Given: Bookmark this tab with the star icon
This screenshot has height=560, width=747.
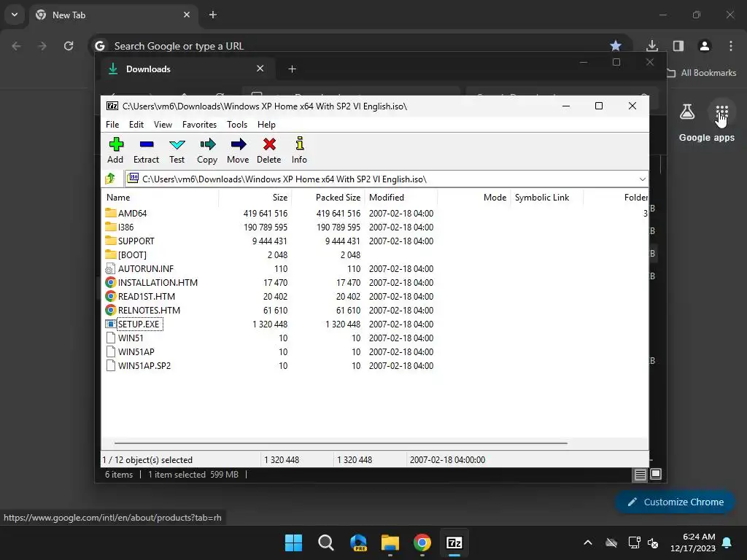Looking at the screenshot, I should 616,46.
